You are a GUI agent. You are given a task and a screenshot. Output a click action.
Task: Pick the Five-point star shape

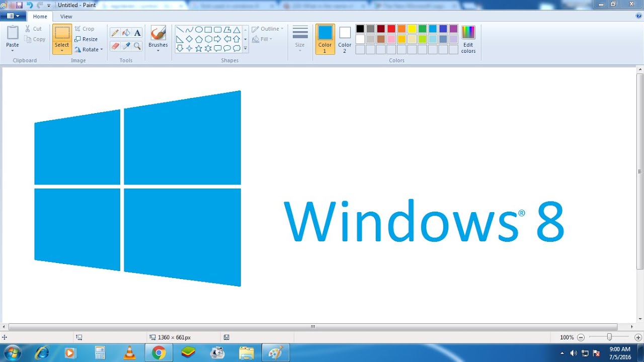(x=199, y=49)
